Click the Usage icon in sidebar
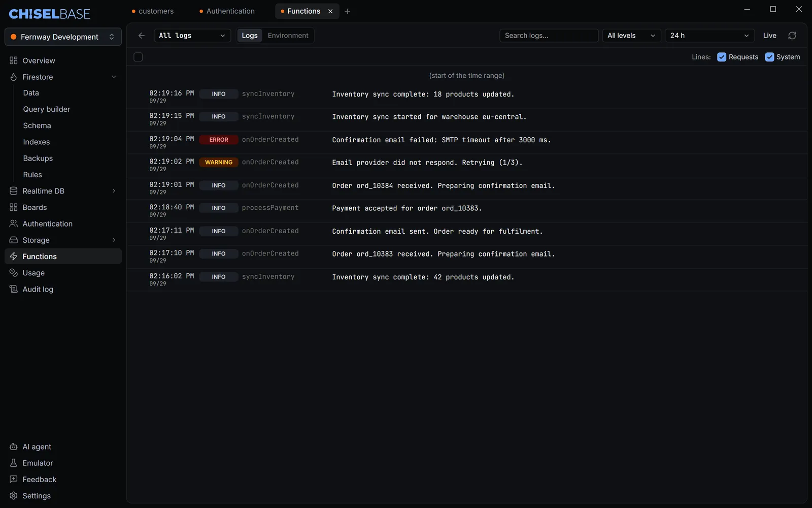The height and width of the screenshot is (508, 812). 14,273
